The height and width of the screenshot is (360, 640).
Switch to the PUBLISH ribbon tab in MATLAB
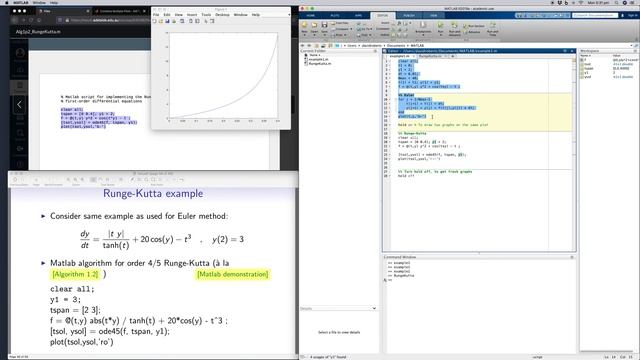click(x=409, y=16)
